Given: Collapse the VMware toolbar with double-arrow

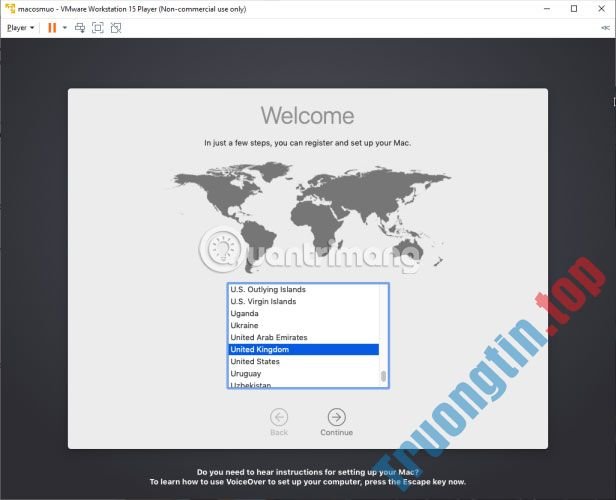Looking at the screenshot, I should [x=605, y=28].
